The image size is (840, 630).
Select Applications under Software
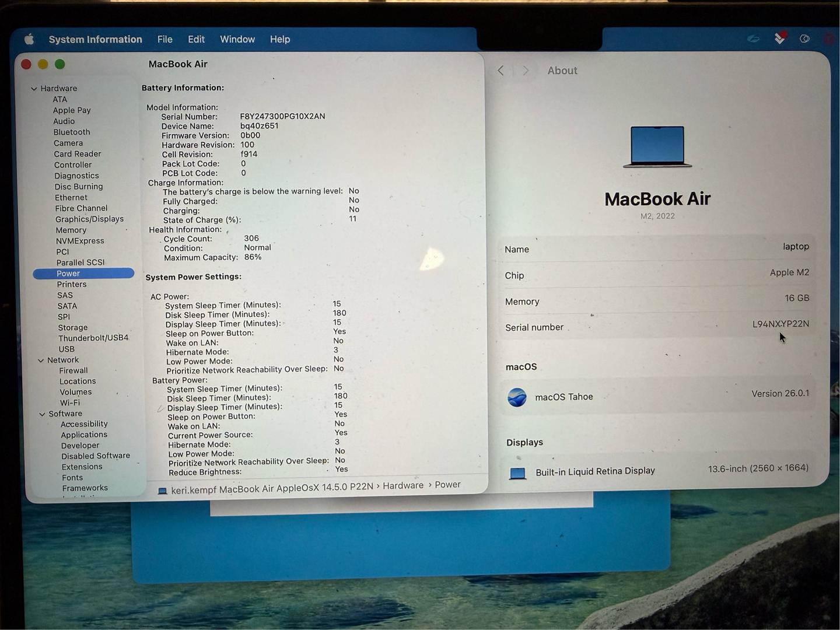[84, 435]
